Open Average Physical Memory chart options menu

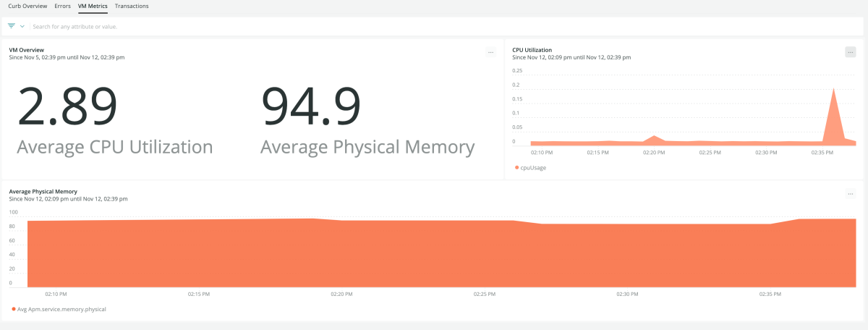(851, 194)
